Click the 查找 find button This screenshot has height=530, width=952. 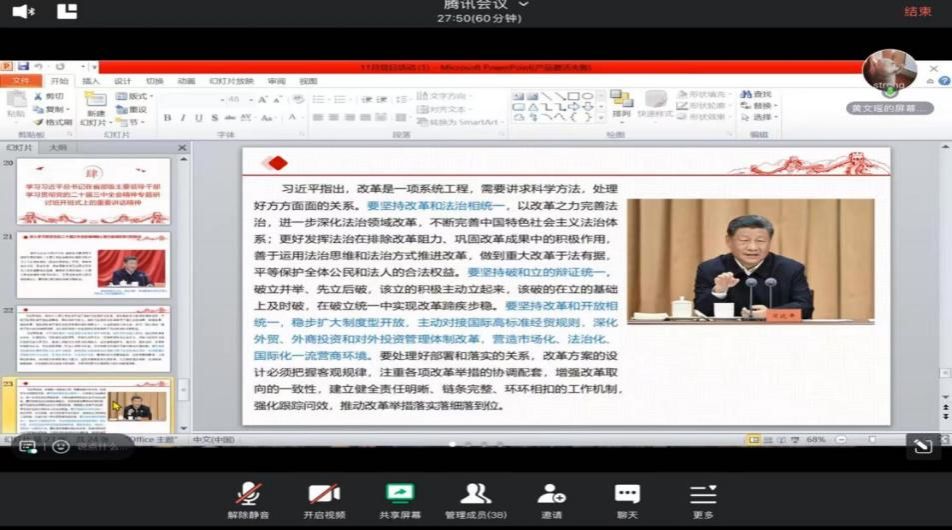tap(761, 95)
